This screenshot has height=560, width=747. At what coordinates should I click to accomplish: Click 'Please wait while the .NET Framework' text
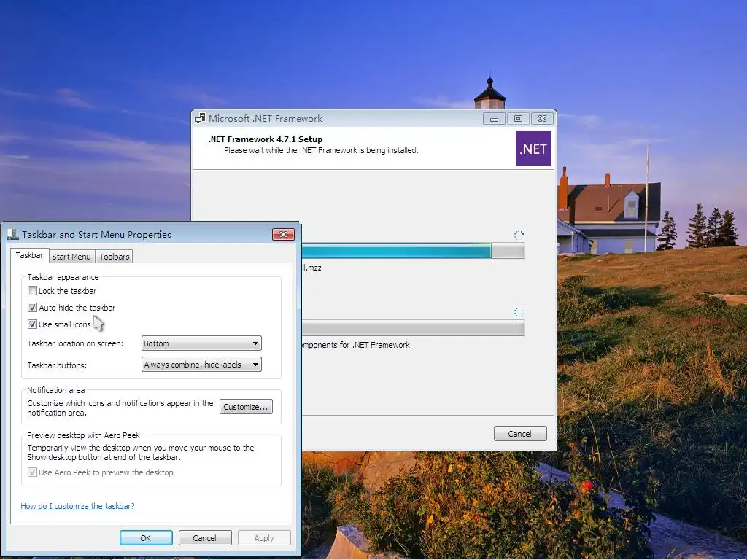point(321,150)
